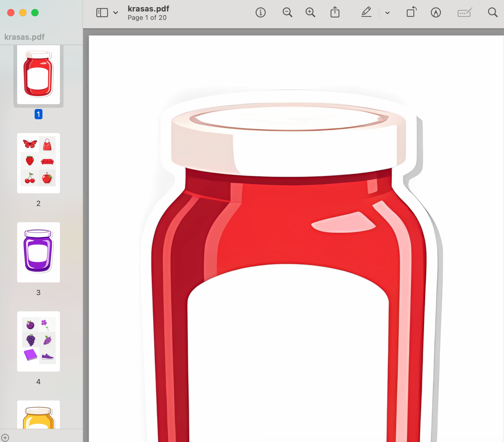Image resolution: width=504 pixels, height=442 pixels.
Task: Rotate the page left
Action: point(412,12)
